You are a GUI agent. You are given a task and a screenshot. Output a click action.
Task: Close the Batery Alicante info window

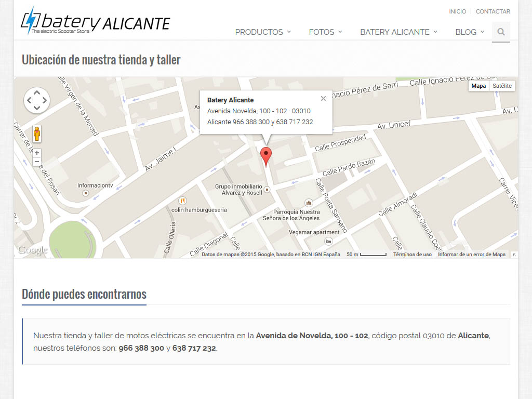[323, 98]
